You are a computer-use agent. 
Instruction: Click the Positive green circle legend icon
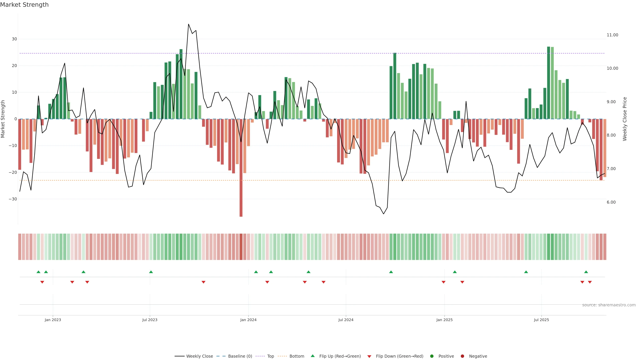pos(432,356)
